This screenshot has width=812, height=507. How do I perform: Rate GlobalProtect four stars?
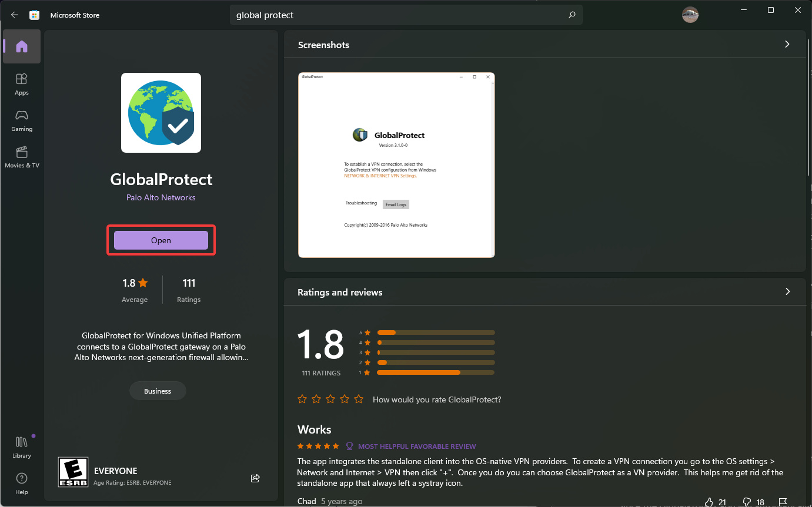coord(345,399)
